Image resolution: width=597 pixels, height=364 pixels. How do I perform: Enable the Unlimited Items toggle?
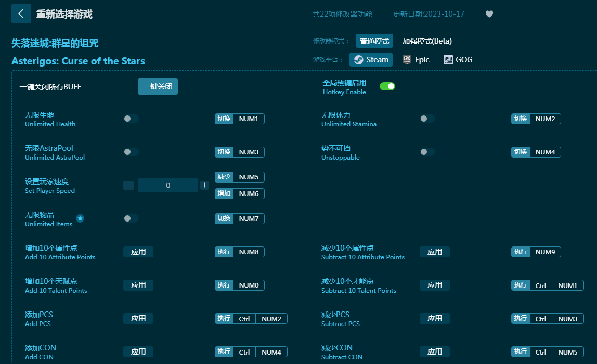coord(131,218)
